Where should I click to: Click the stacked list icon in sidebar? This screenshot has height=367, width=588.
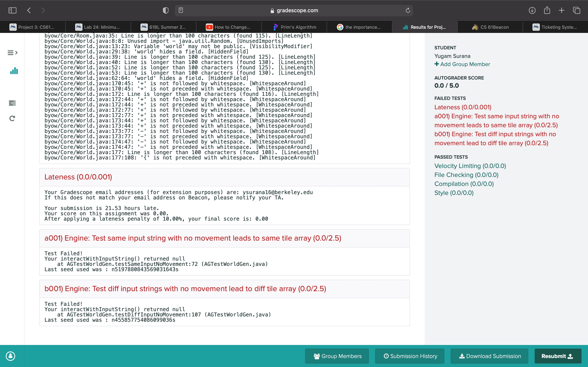tap(12, 103)
